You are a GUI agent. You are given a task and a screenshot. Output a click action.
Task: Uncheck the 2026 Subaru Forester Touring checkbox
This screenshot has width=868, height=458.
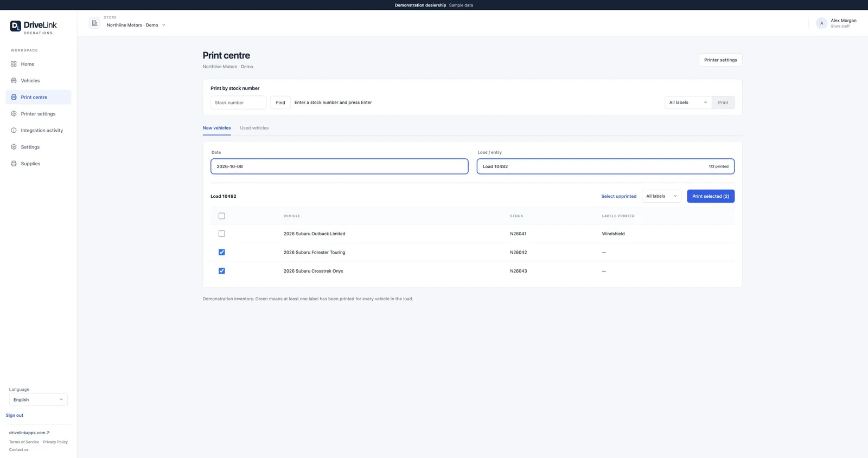coord(221,252)
